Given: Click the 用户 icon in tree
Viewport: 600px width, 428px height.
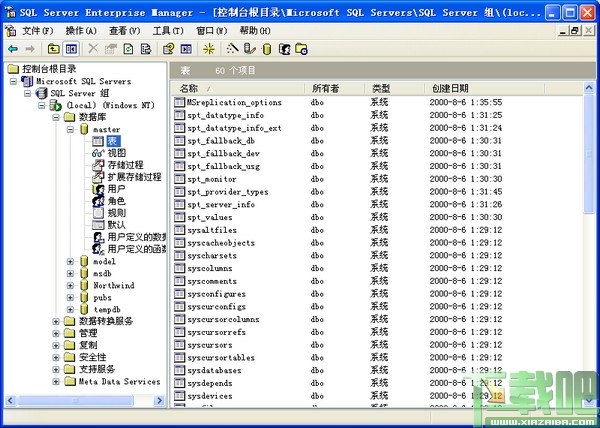Looking at the screenshot, I should coord(98,189).
